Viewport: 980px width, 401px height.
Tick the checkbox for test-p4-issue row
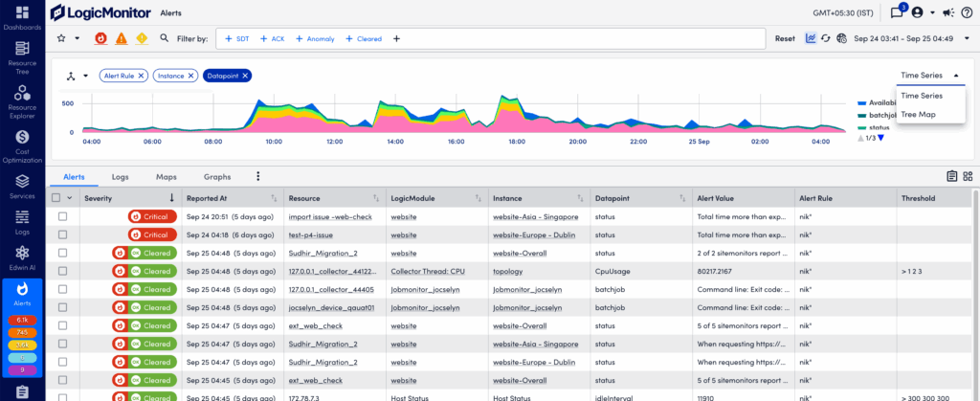[63, 234]
